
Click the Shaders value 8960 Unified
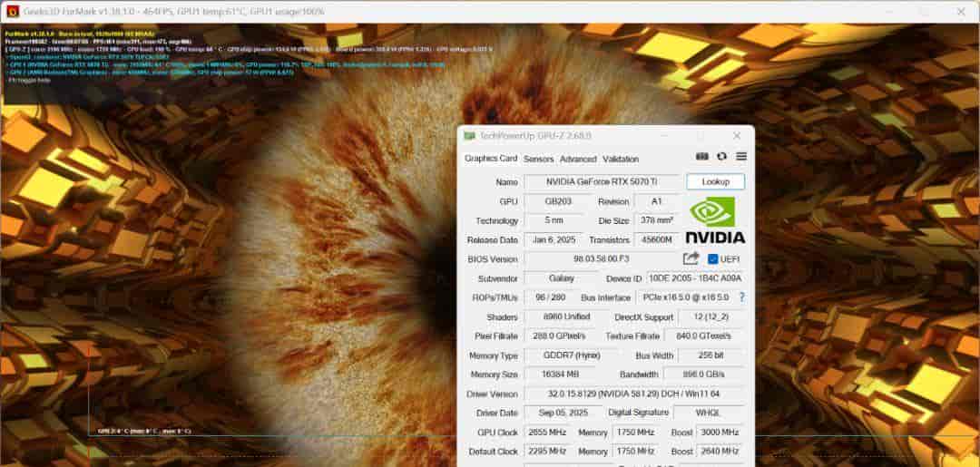coord(566,316)
